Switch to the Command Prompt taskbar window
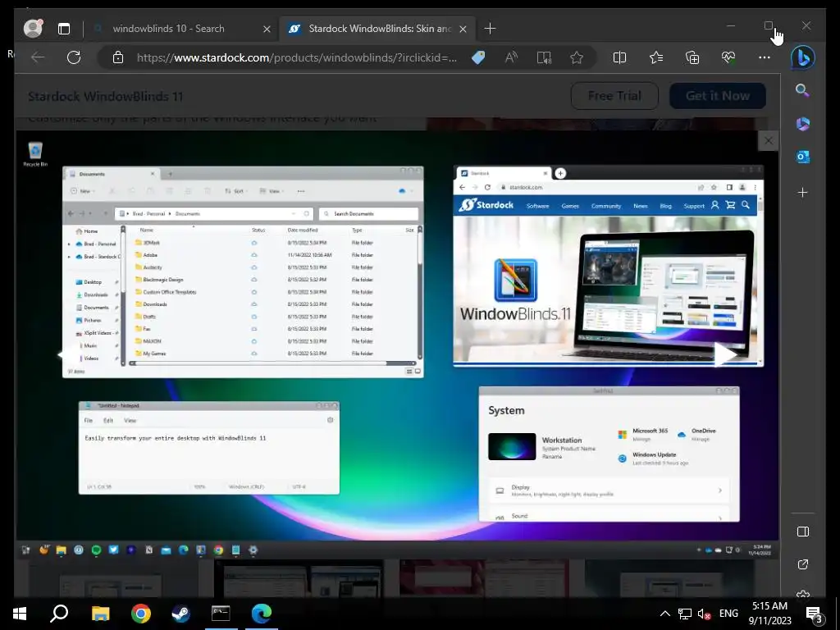The height and width of the screenshot is (630, 840). [221, 614]
